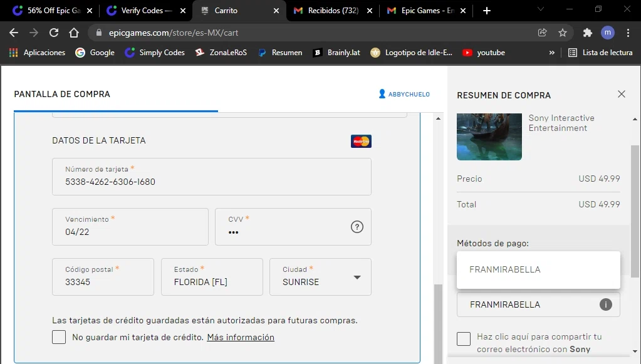The height and width of the screenshot is (364, 641).
Task: Click the summary panel scrollbar thumb
Action: click(x=635, y=211)
